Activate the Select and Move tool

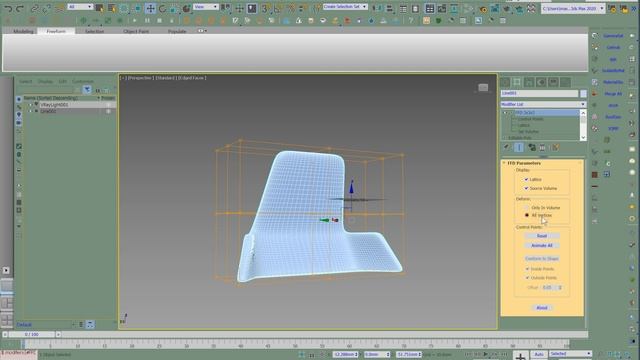(x=151, y=8)
